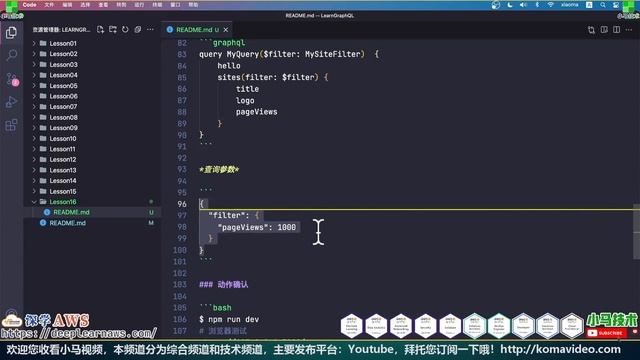Click the 'sites(filter: $filter)' line

[x=273, y=77]
